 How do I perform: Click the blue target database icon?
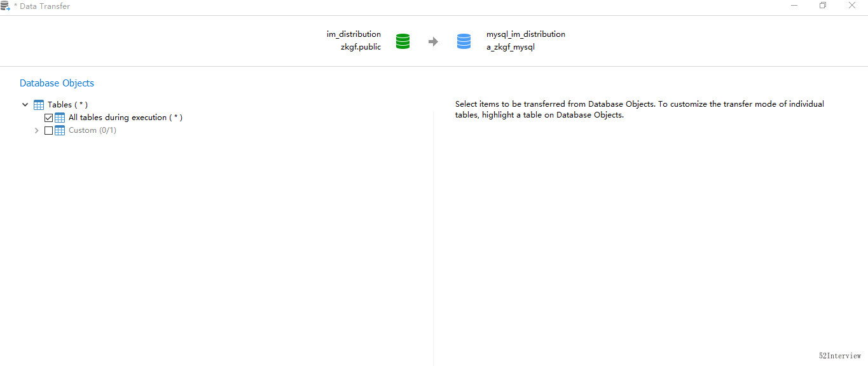coord(464,41)
